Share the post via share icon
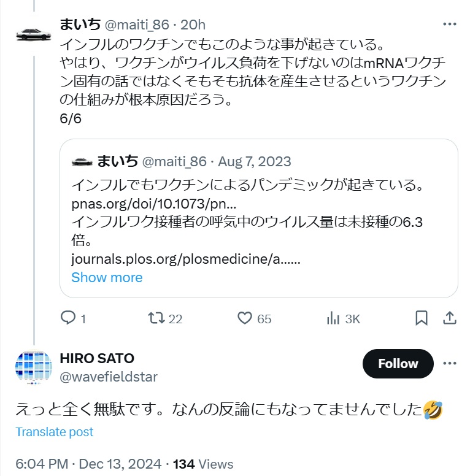Image resolution: width=470 pixels, height=476 pixels. 449,318
